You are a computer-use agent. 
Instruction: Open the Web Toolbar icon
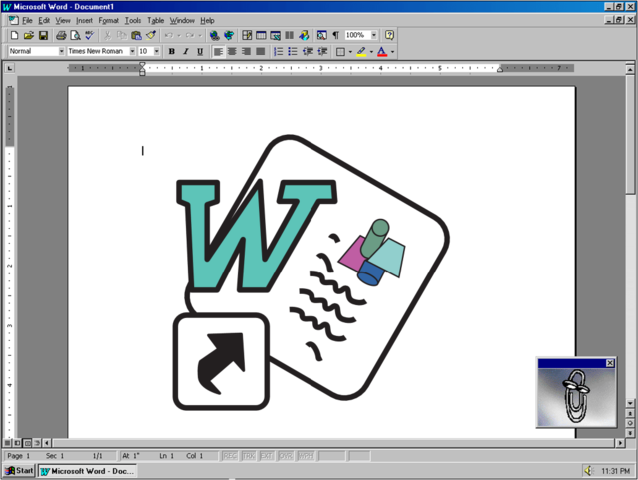click(229, 35)
